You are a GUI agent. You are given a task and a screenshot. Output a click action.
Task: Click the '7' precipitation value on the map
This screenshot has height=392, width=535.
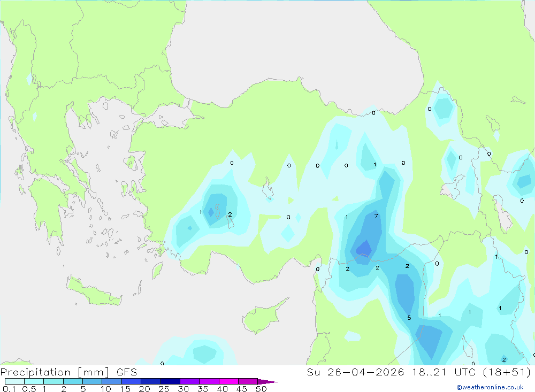click(x=376, y=216)
